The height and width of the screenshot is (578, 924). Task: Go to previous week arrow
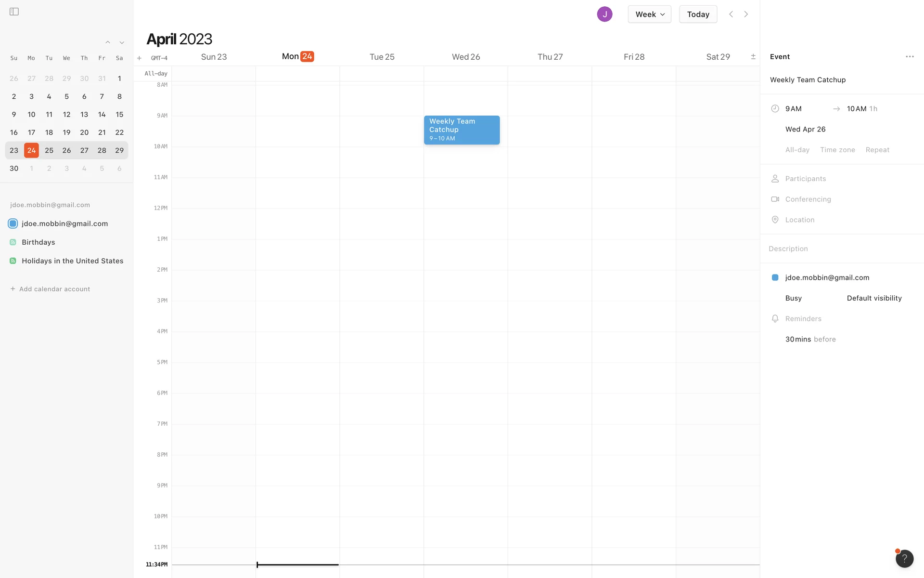pos(731,14)
